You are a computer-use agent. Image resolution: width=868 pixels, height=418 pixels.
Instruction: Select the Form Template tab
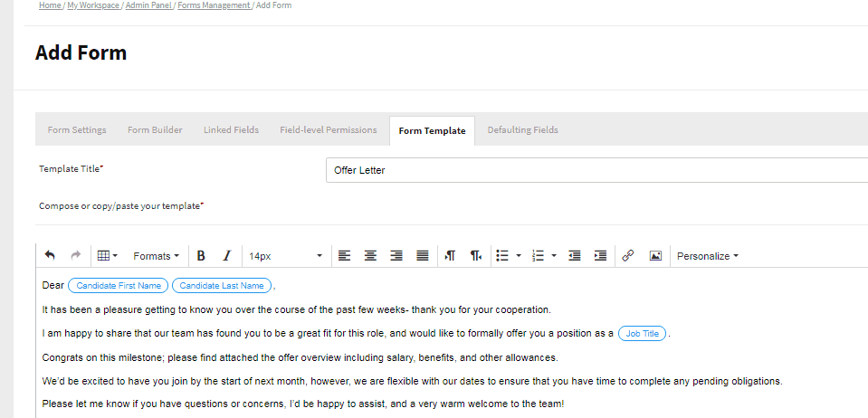tap(432, 131)
